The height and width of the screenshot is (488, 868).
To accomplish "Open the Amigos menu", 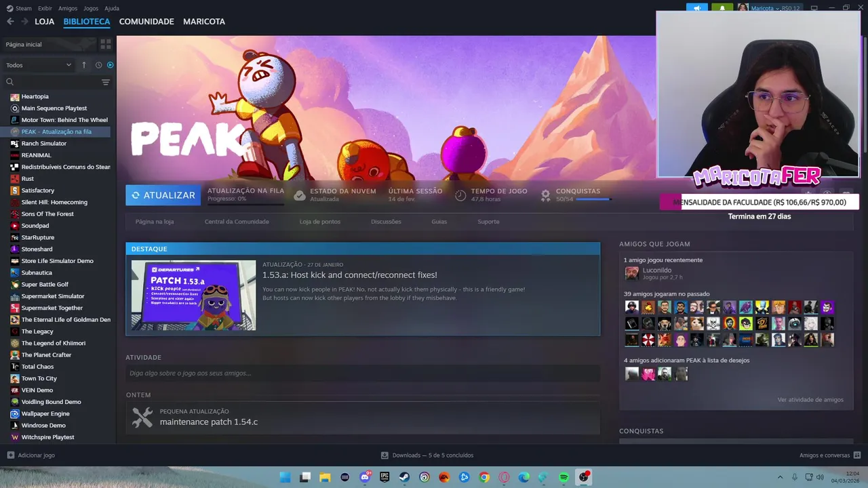I will coord(68,8).
